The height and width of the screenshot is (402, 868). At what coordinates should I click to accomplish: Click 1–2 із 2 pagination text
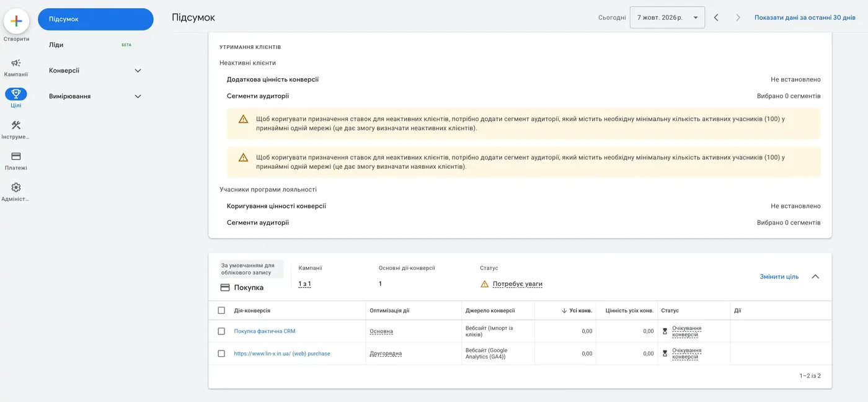pos(810,376)
